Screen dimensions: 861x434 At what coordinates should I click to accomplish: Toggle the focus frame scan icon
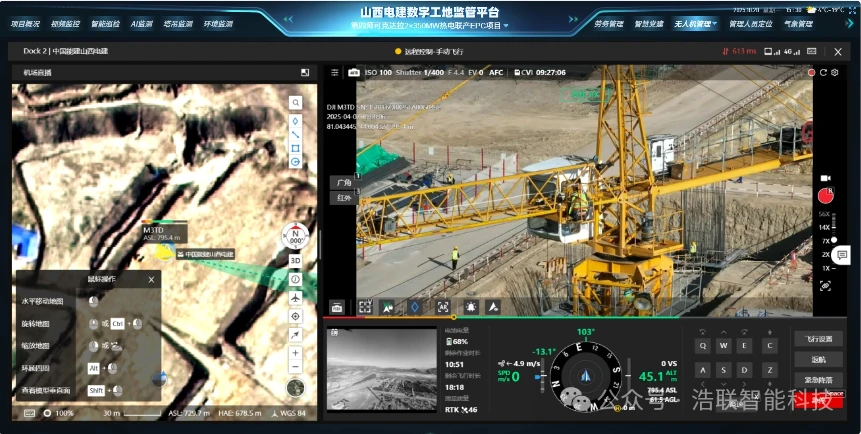click(365, 308)
